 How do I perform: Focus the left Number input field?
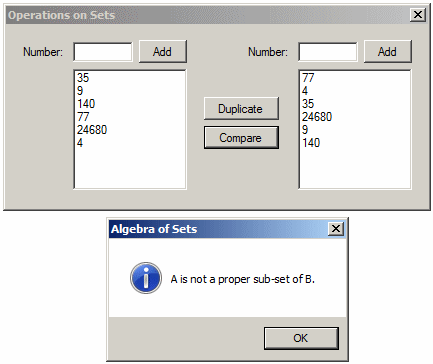click(x=103, y=52)
